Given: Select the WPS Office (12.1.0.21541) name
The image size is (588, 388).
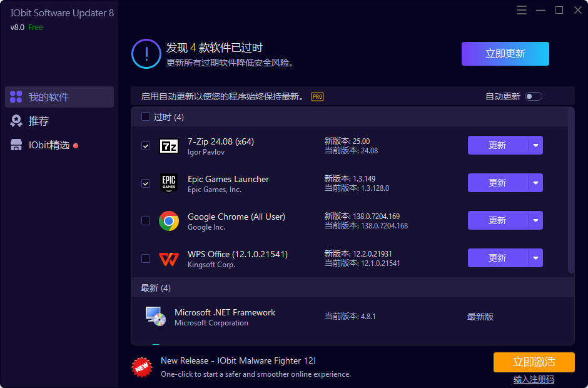Looking at the screenshot, I should pyautogui.click(x=238, y=254).
